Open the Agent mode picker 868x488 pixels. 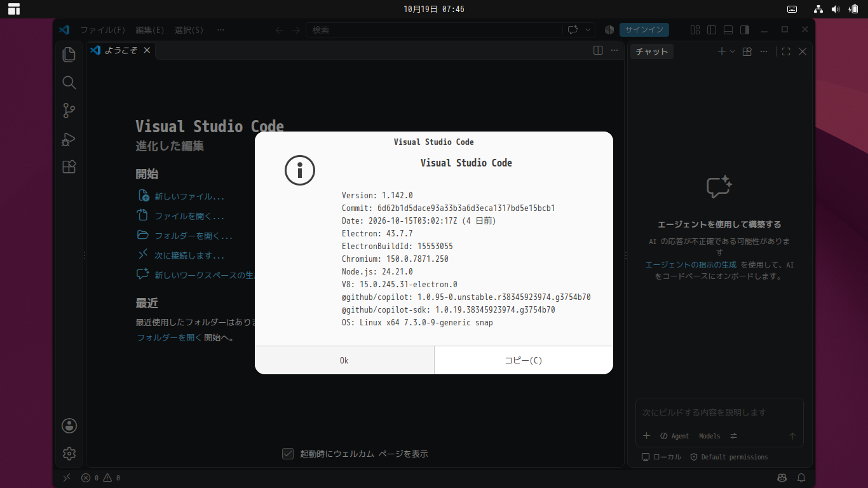pos(674,436)
